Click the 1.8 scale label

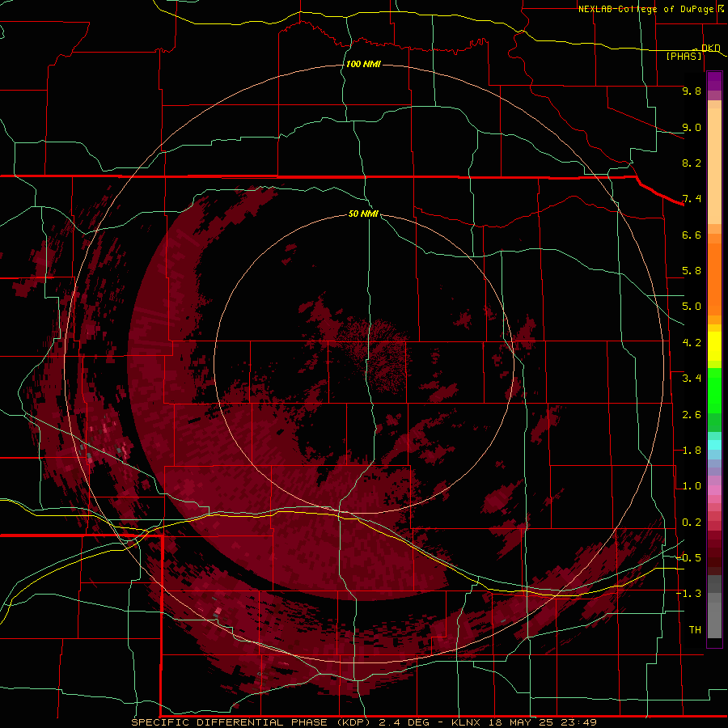click(x=692, y=451)
